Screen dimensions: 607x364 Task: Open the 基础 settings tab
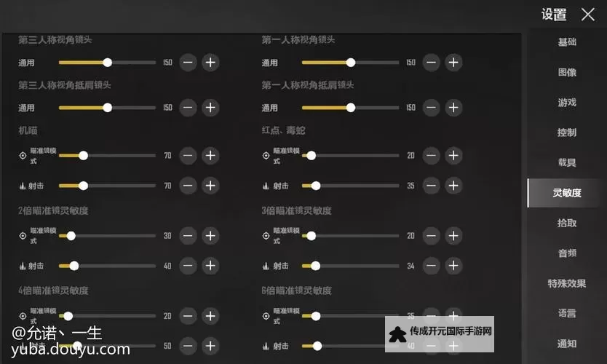pos(567,41)
